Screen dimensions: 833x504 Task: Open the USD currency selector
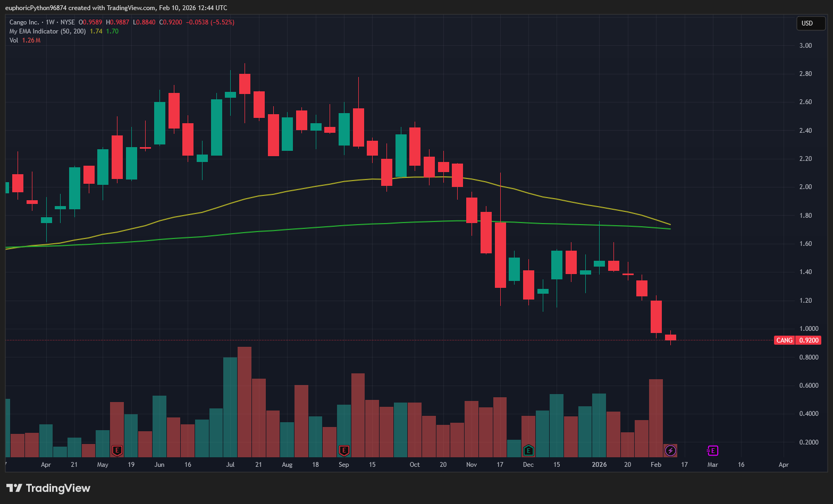tap(810, 23)
